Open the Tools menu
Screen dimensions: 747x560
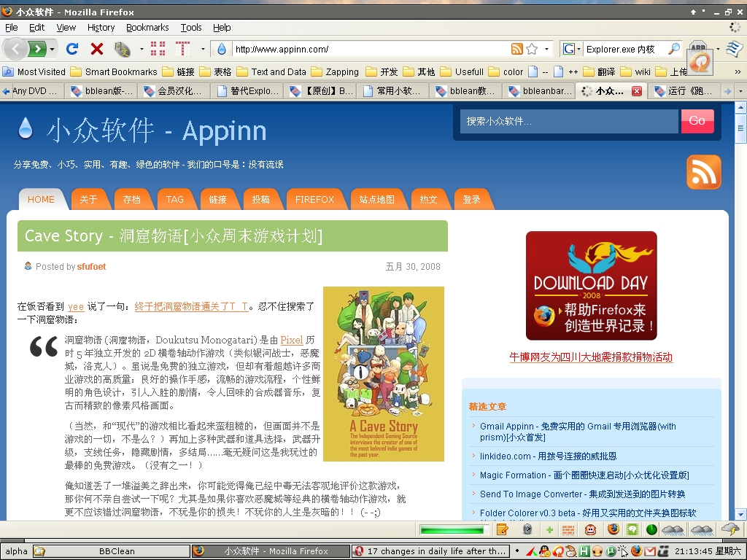(x=191, y=28)
